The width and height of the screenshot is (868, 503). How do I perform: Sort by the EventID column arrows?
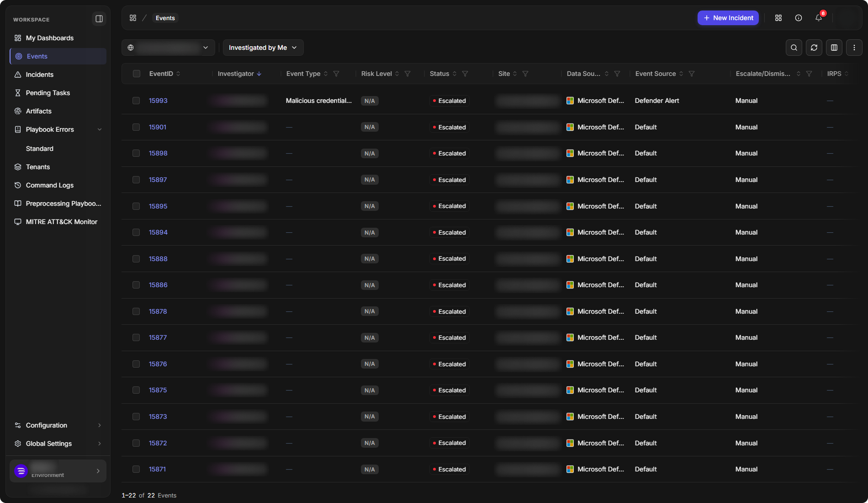tap(178, 74)
